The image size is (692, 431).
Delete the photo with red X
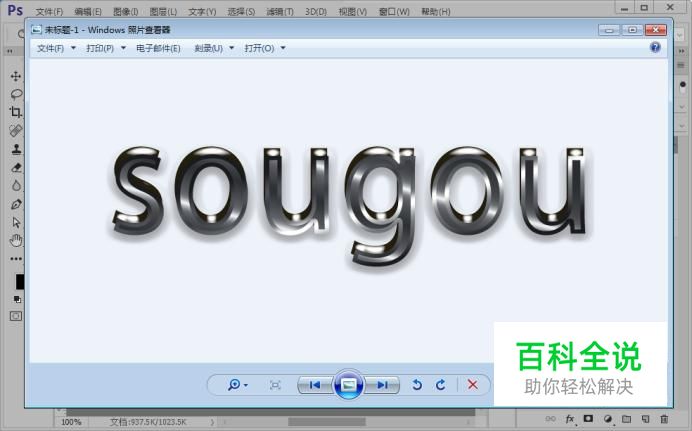pos(473,385)
